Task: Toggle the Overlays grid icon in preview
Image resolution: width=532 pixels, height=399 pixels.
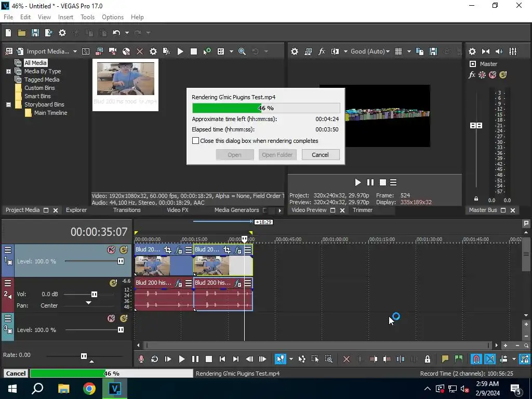Action: click(398, 51)
